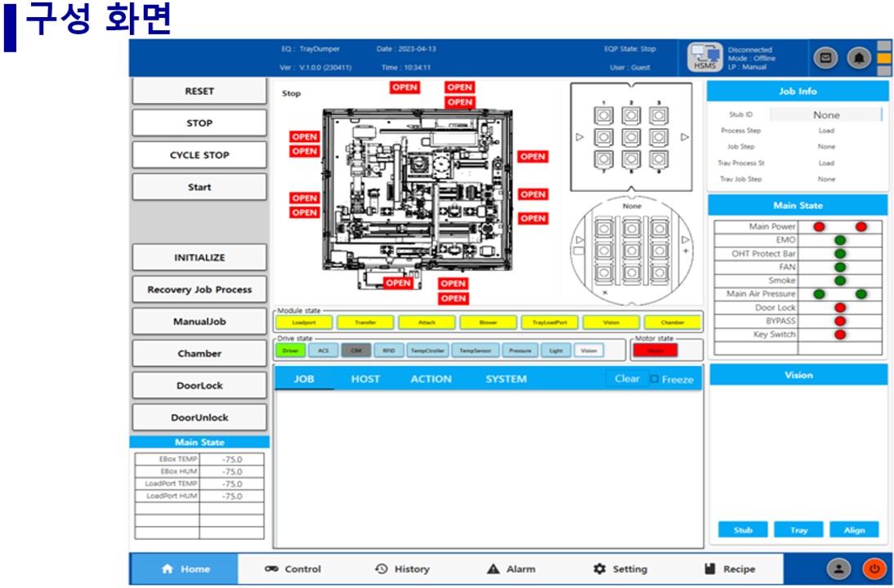Toggle the green Driver state indicator
This screenshot has width=894, height=588.
click(291, 350)
